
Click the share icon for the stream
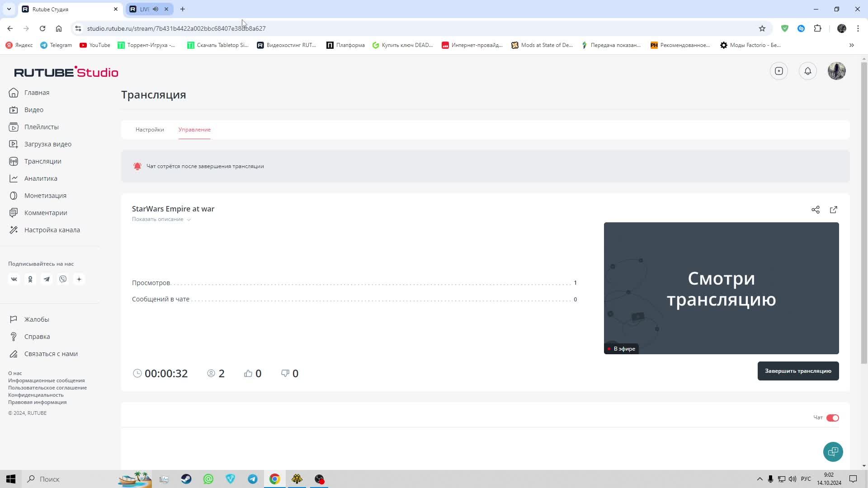coord(815,210)
